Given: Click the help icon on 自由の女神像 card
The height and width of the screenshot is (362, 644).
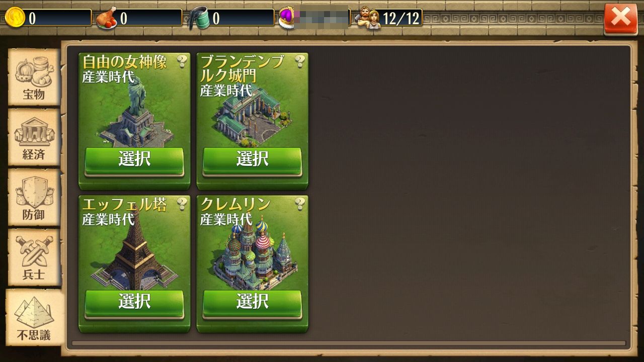Looking at the screenshot, I should [x=182, y=61].
